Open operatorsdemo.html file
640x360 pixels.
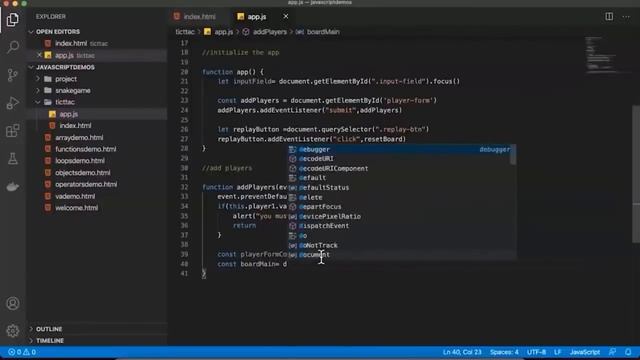click(86, 184)
